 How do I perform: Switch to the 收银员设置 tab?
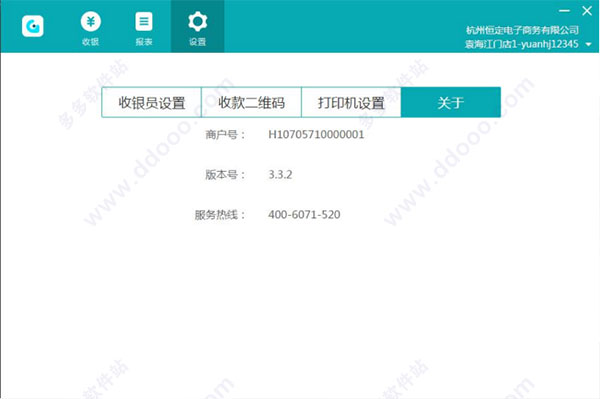tap(152, 103)
